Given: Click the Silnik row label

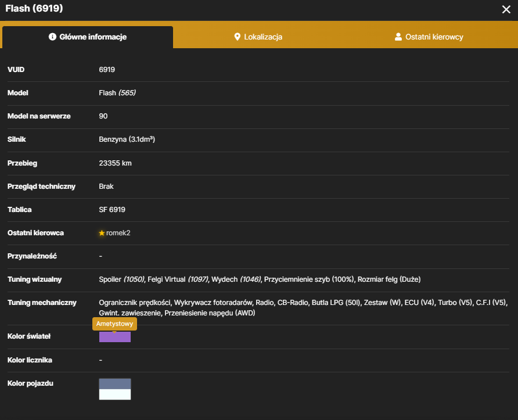Looking at the screenshot, I should [16, 139].
